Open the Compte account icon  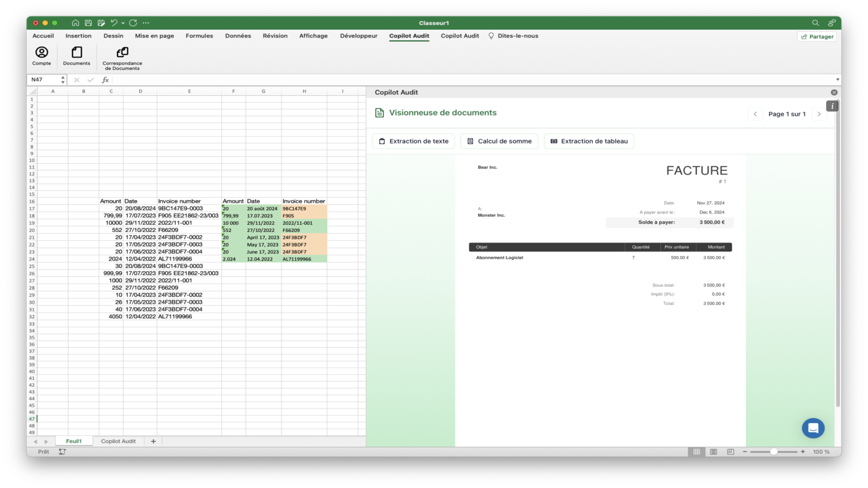[41, 55]
